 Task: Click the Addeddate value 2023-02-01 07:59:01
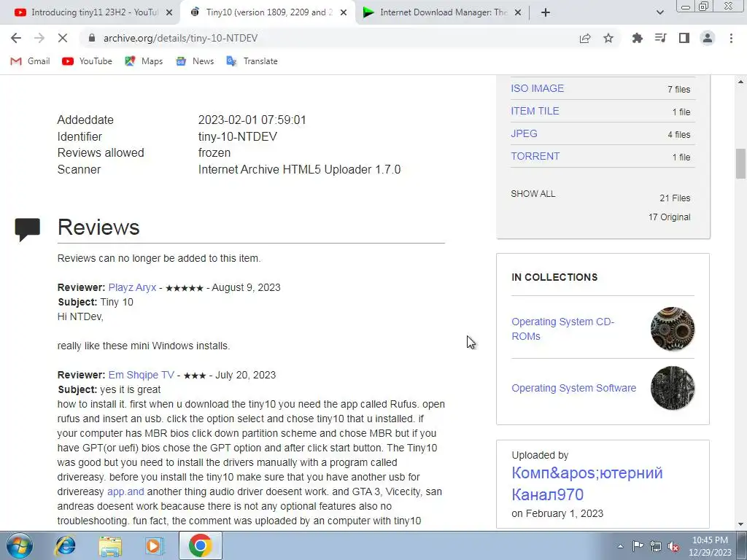[252, 120]
